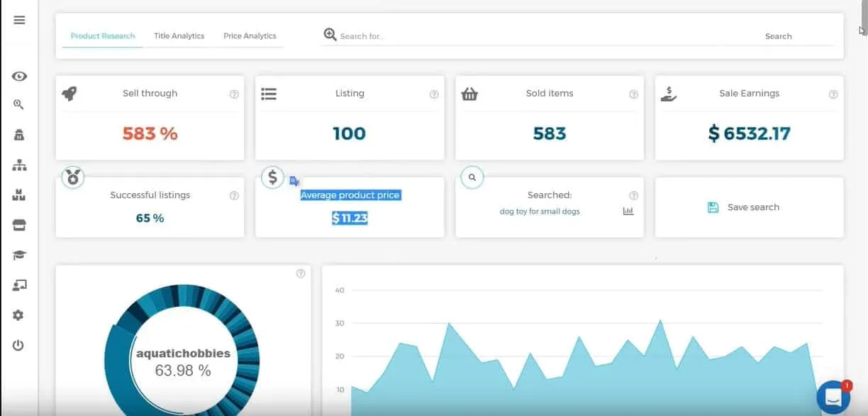Open help for Sold items
The image size is (868, 416).
[x=634, y=94]
